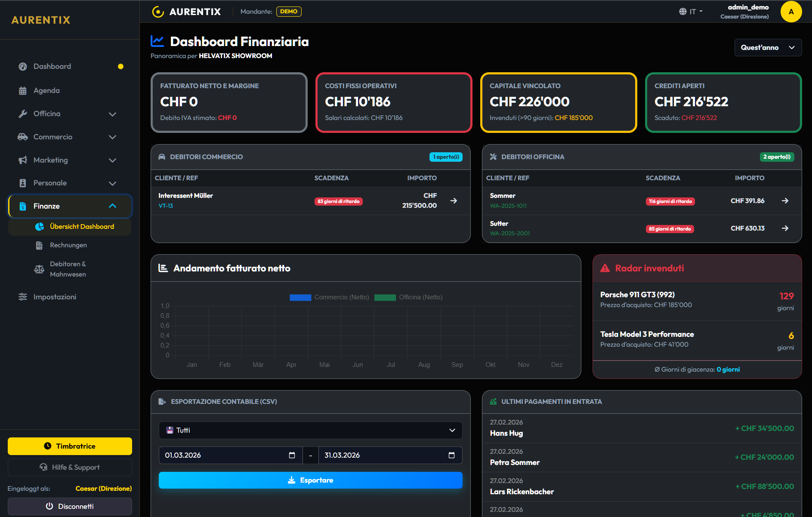This screenshot has width=812, height=517.
Task: Click the Esportare button
Action: 310,480
